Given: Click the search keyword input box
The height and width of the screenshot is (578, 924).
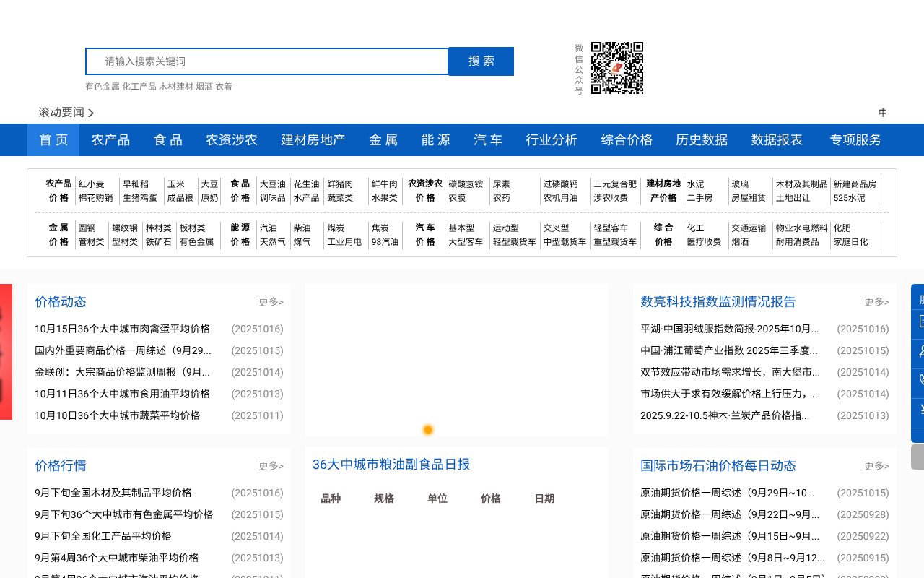Looking at the screenshot, I should (267, 61).
